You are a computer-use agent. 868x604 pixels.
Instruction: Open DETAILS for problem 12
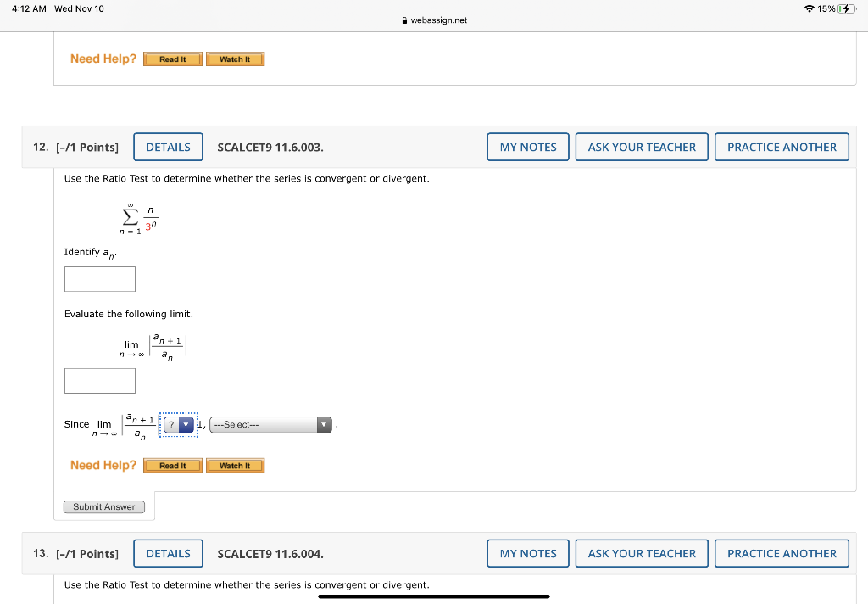(x=168, y=146)
